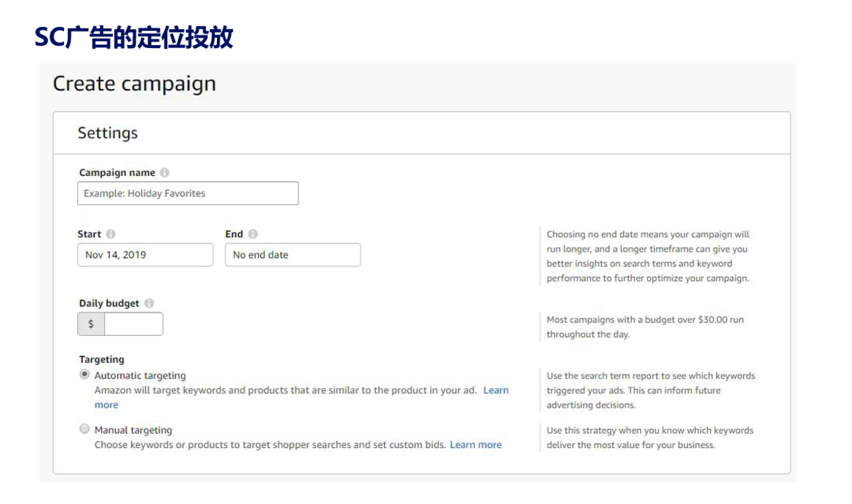The height and width of the screenshot is (504, 852).
Task: Click the End date info icon
Action: coord(253,234)
